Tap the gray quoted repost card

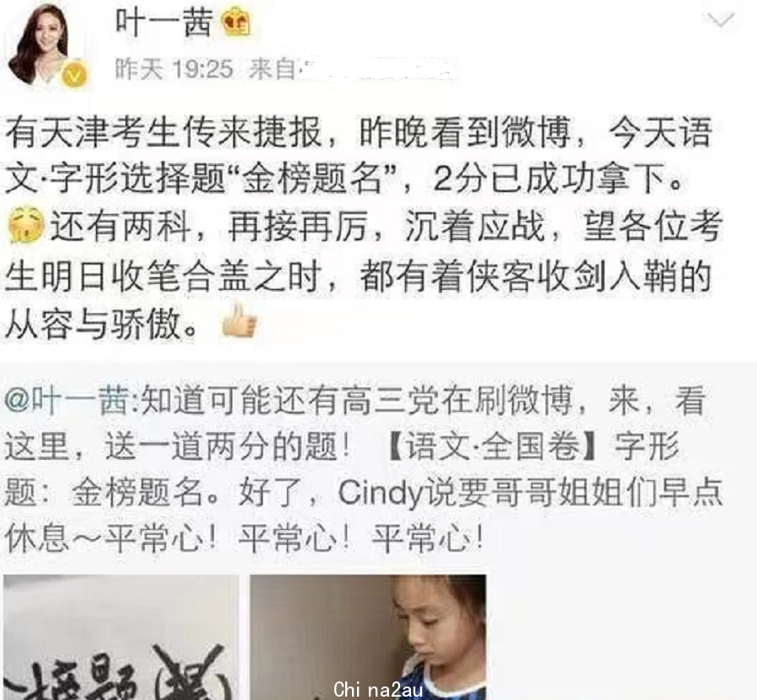[379, 531]
